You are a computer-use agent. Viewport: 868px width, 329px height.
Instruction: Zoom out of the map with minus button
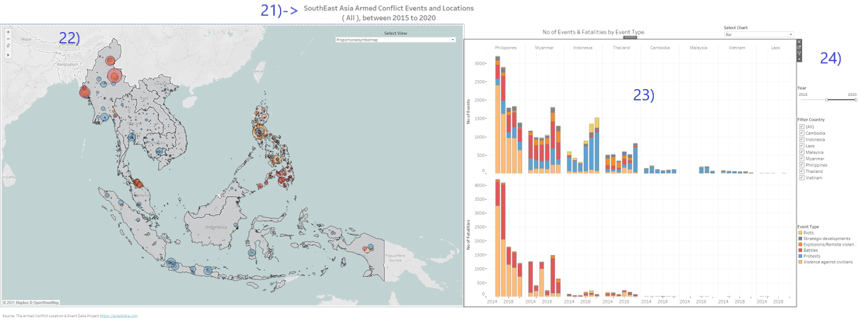point(8,39)
